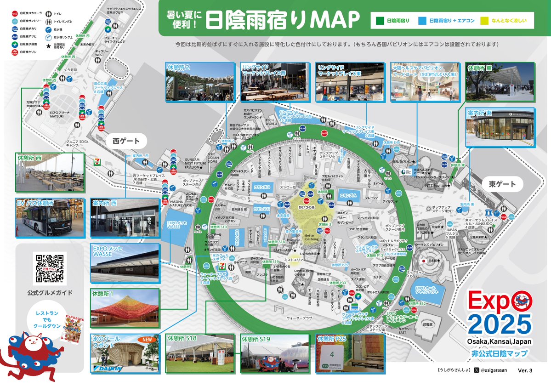Click the 自販機伊藤園 green legend icon
This screenshot has width=551, height=392.
[15, 45]
